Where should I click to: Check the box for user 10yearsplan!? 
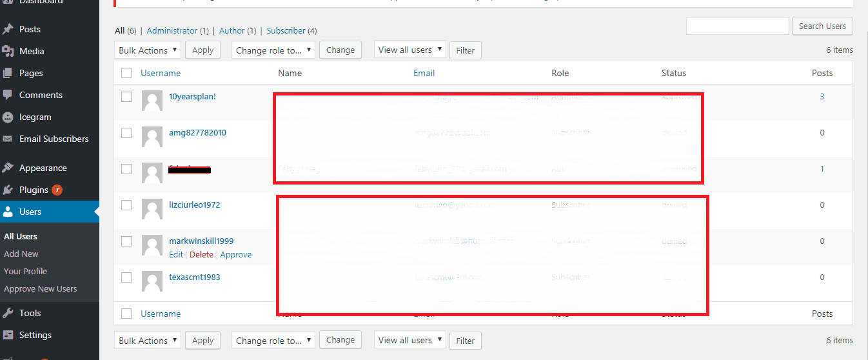click(126, 97)
